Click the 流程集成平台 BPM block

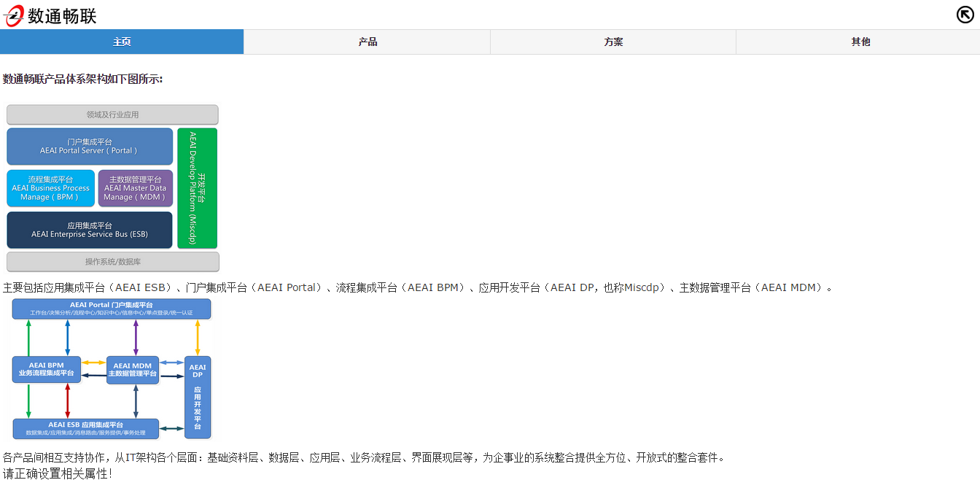tap(50, 188)
